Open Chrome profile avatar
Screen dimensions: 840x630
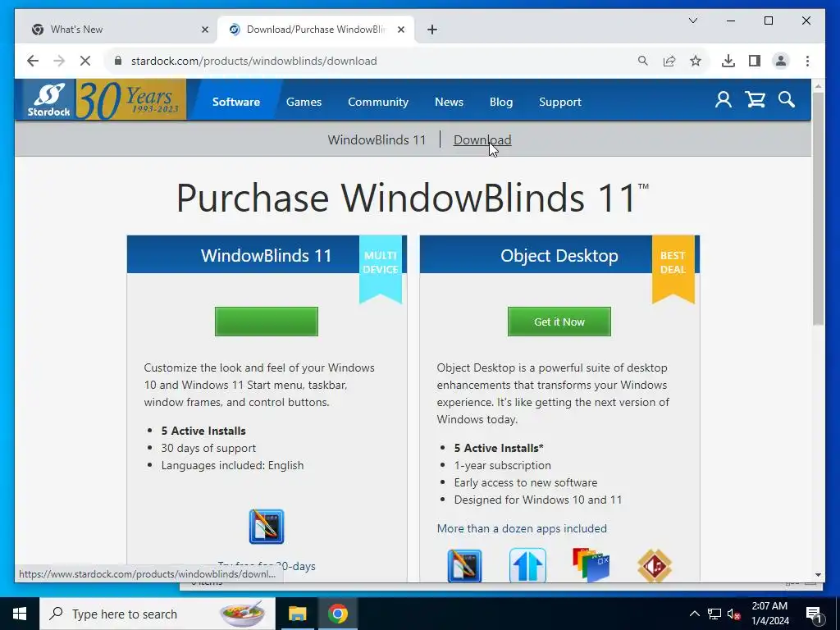click(x=781, y=61)
